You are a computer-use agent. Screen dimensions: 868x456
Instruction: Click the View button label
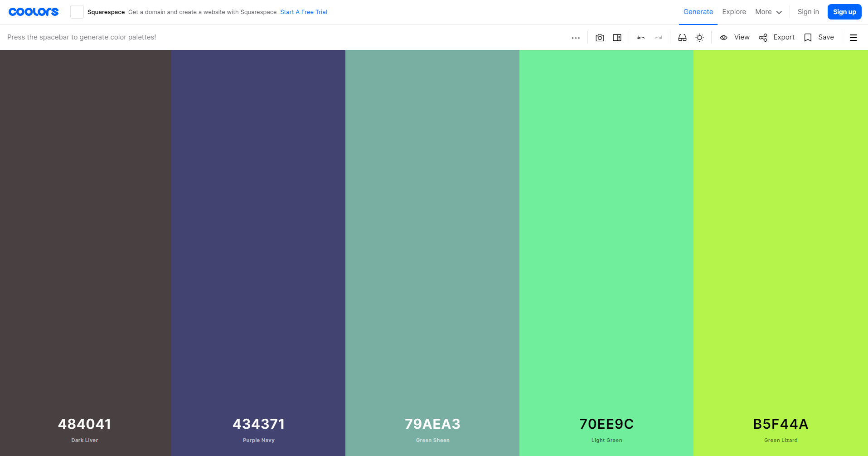point(742,37)
